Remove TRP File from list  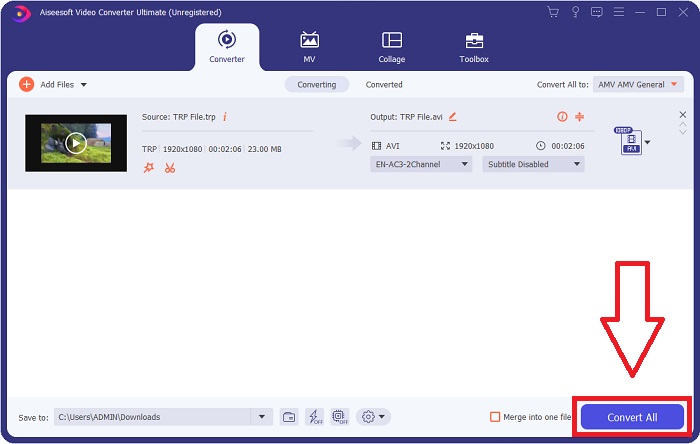(x=683, y=115)
